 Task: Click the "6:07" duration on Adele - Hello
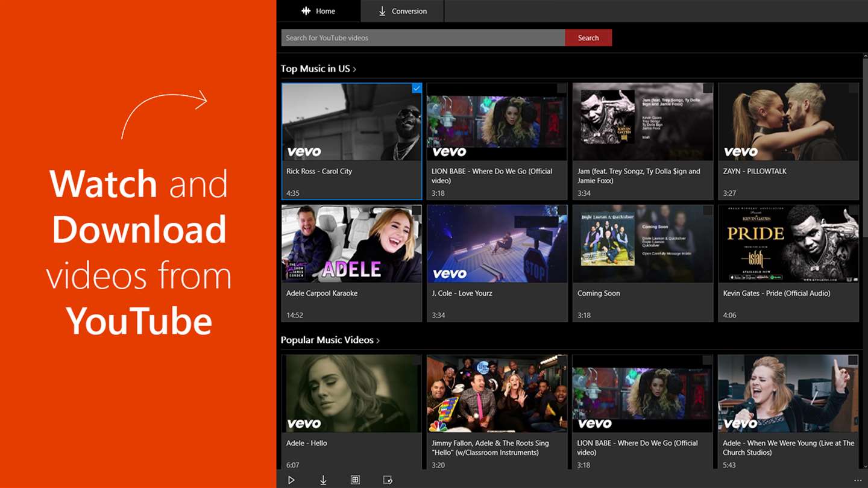[x=293, y=465]
